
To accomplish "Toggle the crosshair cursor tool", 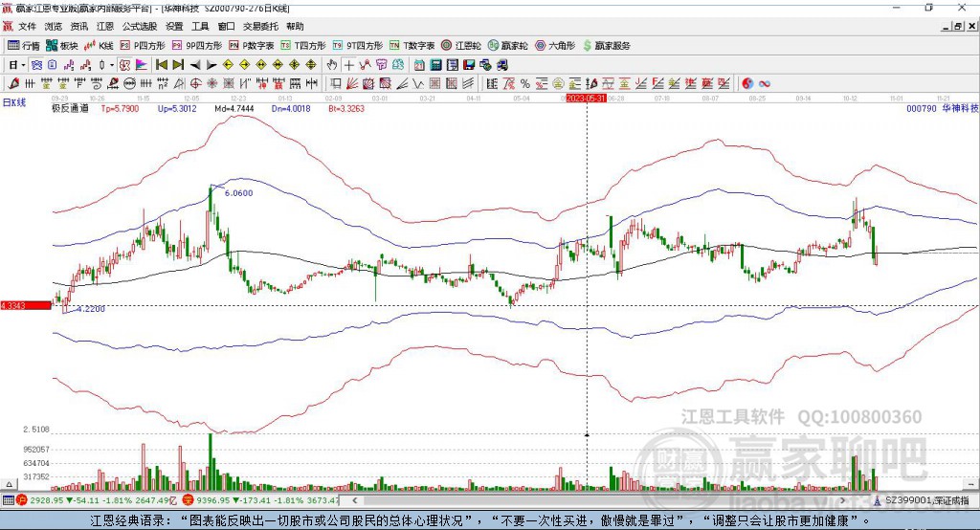I will pyautogui.click(x=348, y=65).
